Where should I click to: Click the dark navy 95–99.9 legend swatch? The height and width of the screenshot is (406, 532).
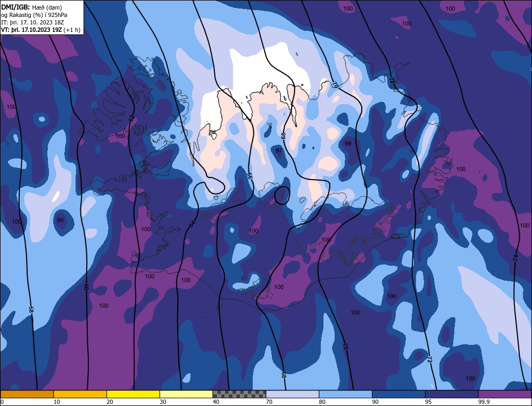(452, 394)
